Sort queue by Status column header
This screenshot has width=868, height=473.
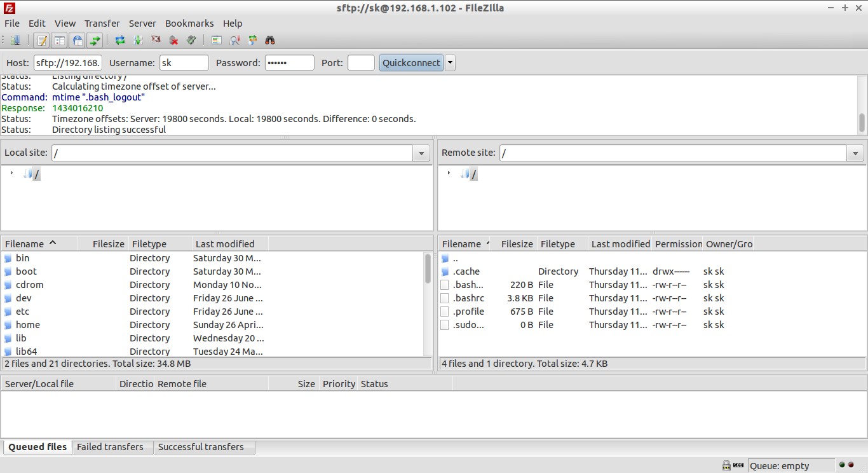point(405,383)
